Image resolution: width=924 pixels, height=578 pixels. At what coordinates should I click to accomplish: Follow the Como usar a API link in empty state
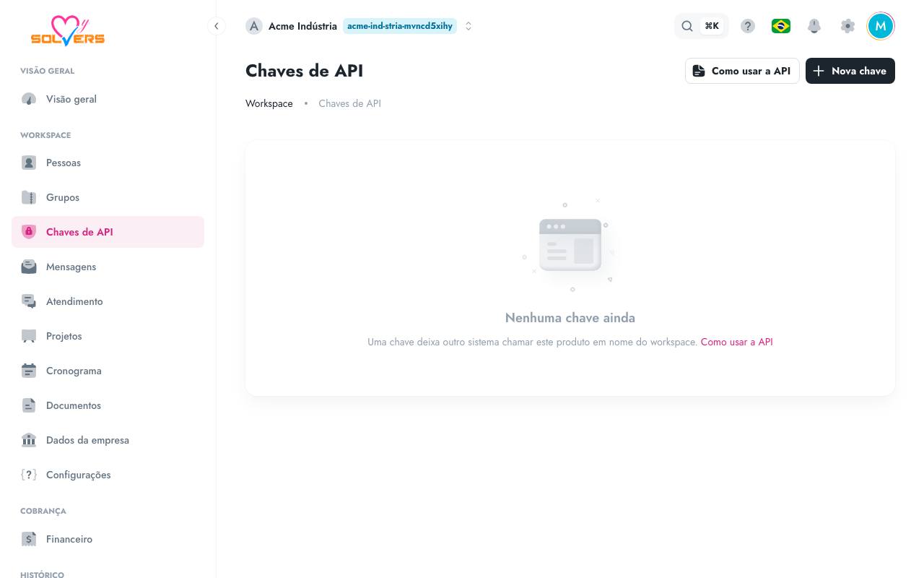pyautogui.click(x=737, y=342)
